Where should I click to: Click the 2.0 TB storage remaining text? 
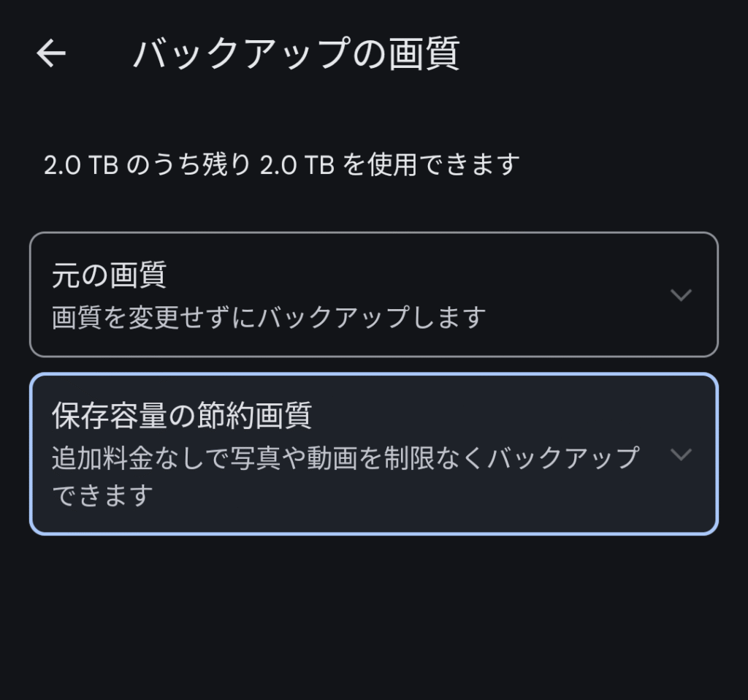tap(281, 164)
